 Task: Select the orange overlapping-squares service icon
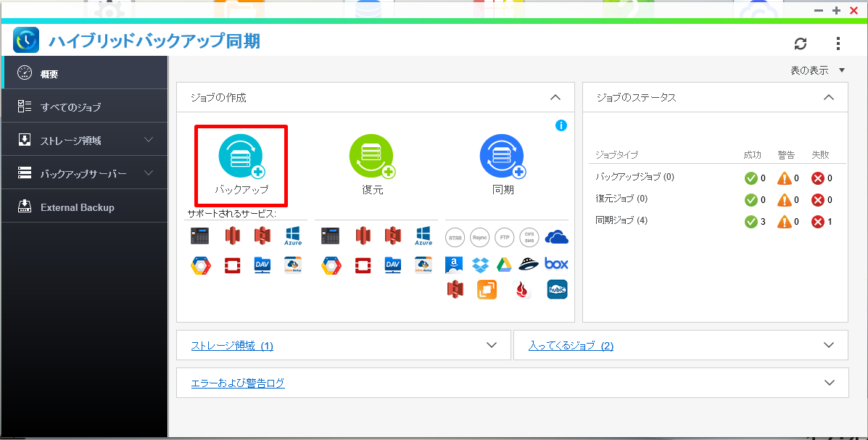pyautogui.click(x=487, y=289)
